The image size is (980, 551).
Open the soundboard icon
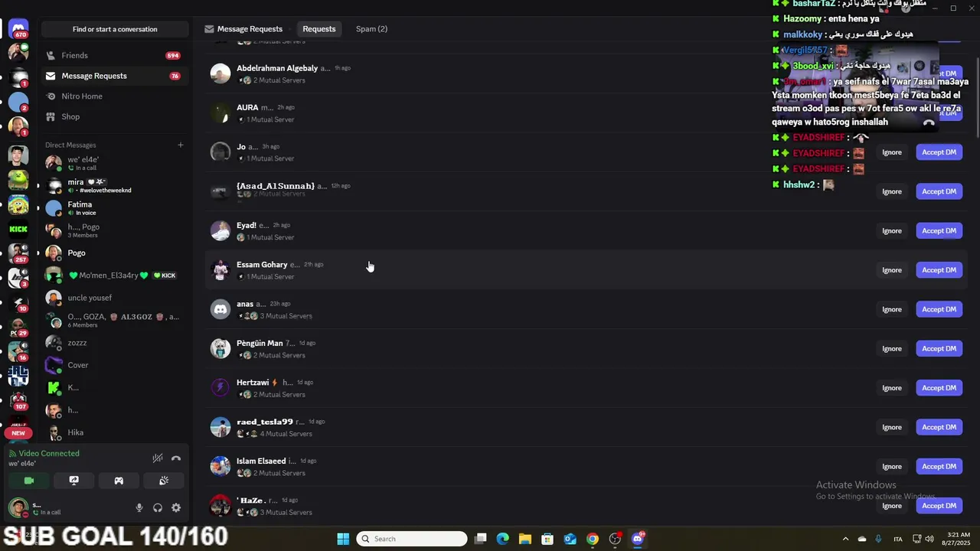164,481
